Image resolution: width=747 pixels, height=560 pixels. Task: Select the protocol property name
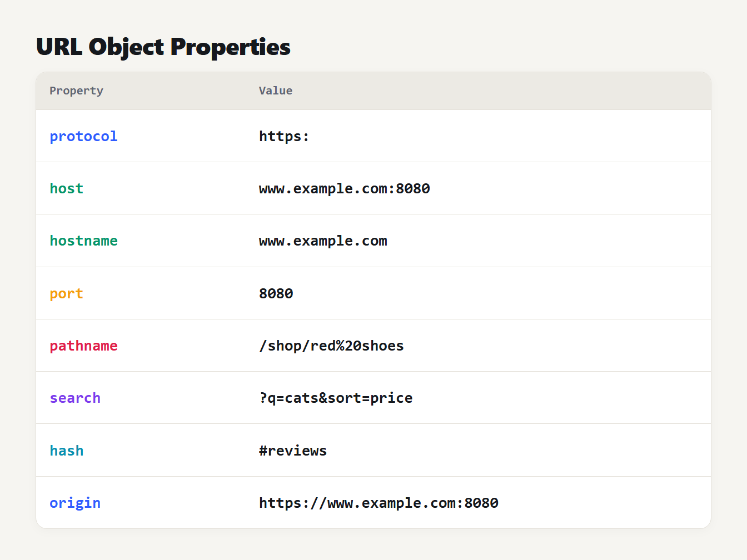click(x=83, y=136)
